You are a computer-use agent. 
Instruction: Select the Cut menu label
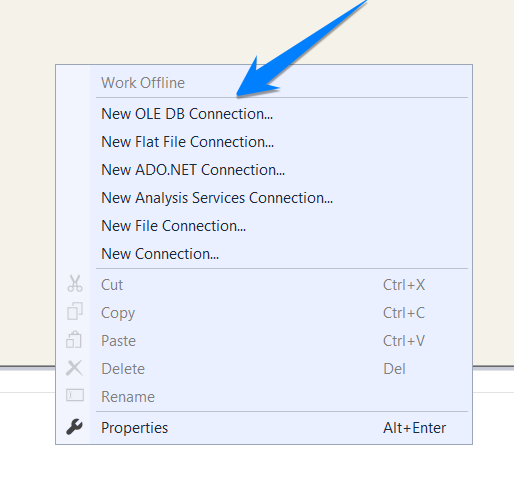coord(112,285)
